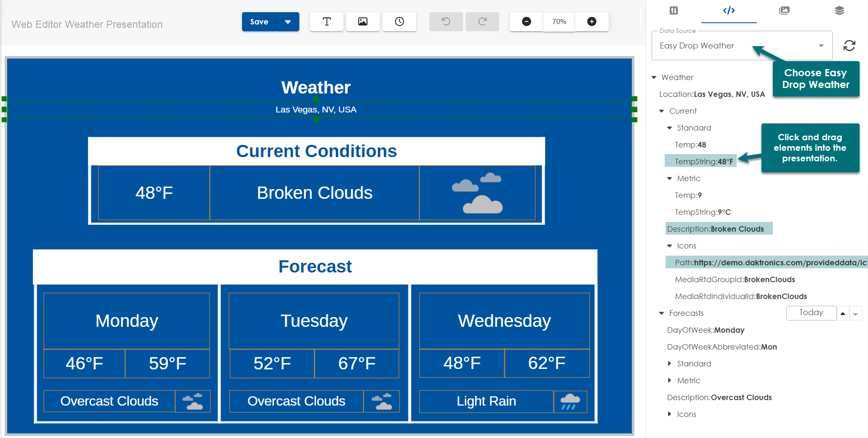Viewport: 868px width, 438px height.
Task: Open the Today forecast day selector
Action: coord(811,312)
